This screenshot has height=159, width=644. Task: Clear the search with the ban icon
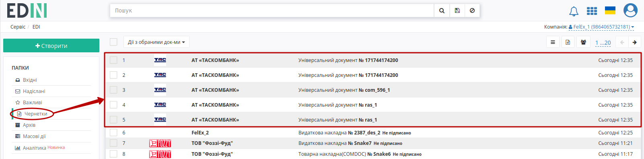pos(472,11)
